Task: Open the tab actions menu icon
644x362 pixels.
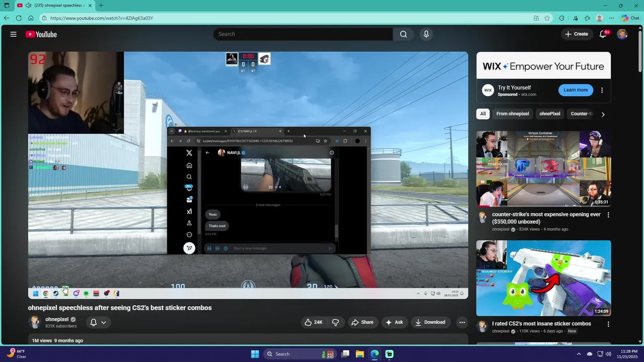Action: click(x=7, y=6)
